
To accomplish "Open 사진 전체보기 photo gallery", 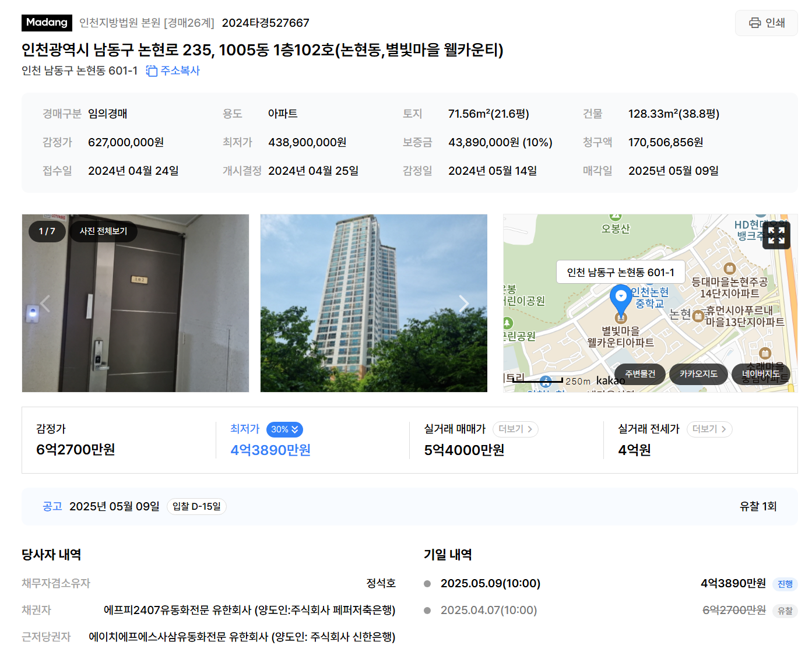I will point(103,231).
